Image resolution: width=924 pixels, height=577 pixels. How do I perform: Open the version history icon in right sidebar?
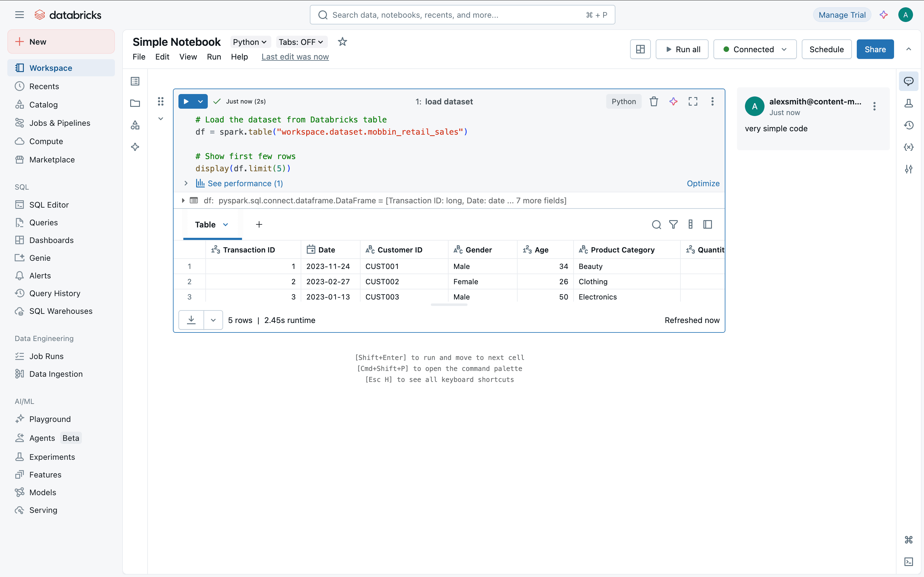pos(908,125)
